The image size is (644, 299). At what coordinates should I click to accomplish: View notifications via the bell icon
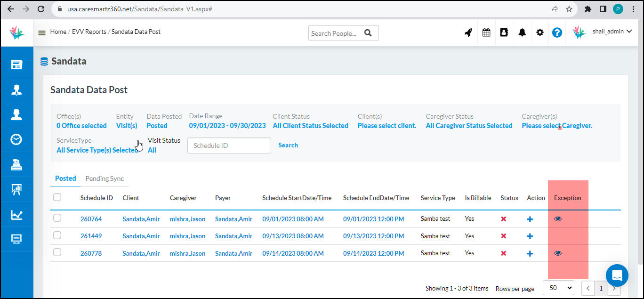[x=522, y=32]
